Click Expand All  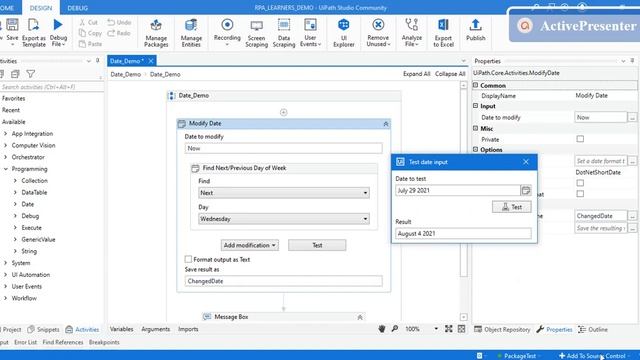pos(416,74)
